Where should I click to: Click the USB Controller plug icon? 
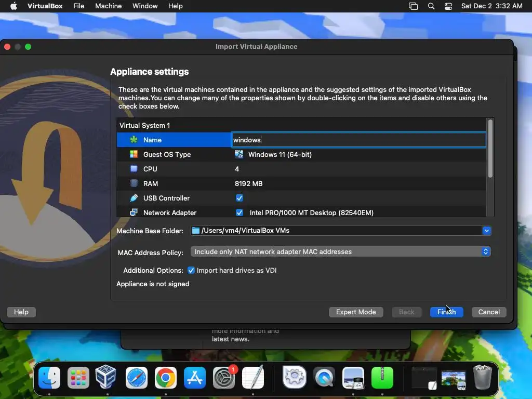[x=134, y=198]
